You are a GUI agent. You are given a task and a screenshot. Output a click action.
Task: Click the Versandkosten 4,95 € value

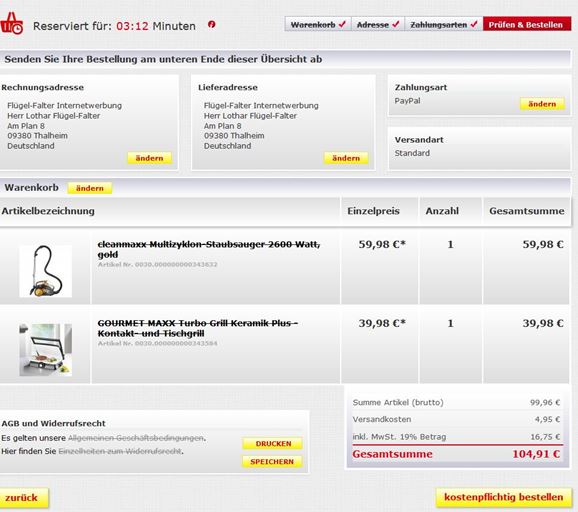pyautogui.click(x=547, y=419)
